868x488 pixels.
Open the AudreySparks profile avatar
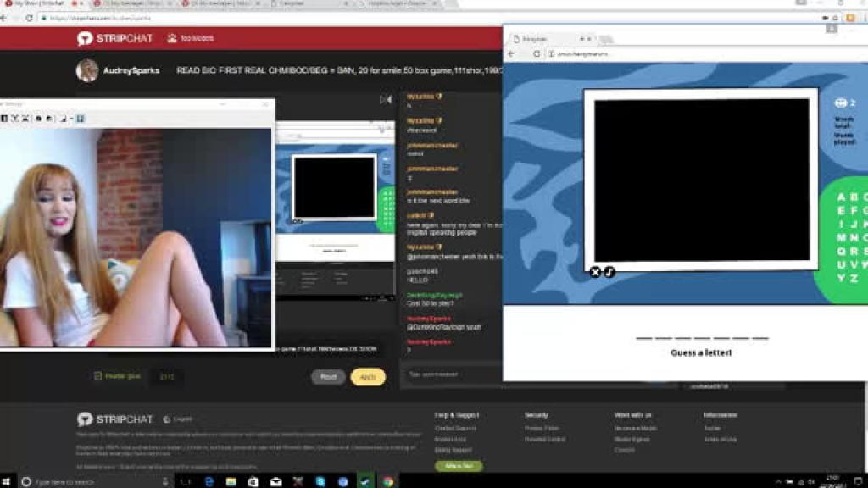(87, 71)
